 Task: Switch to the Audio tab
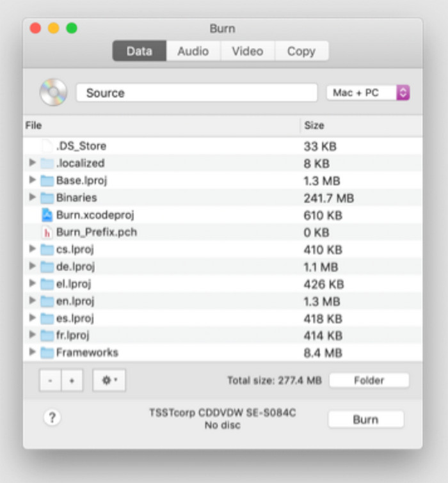click(x=193, y=51)
